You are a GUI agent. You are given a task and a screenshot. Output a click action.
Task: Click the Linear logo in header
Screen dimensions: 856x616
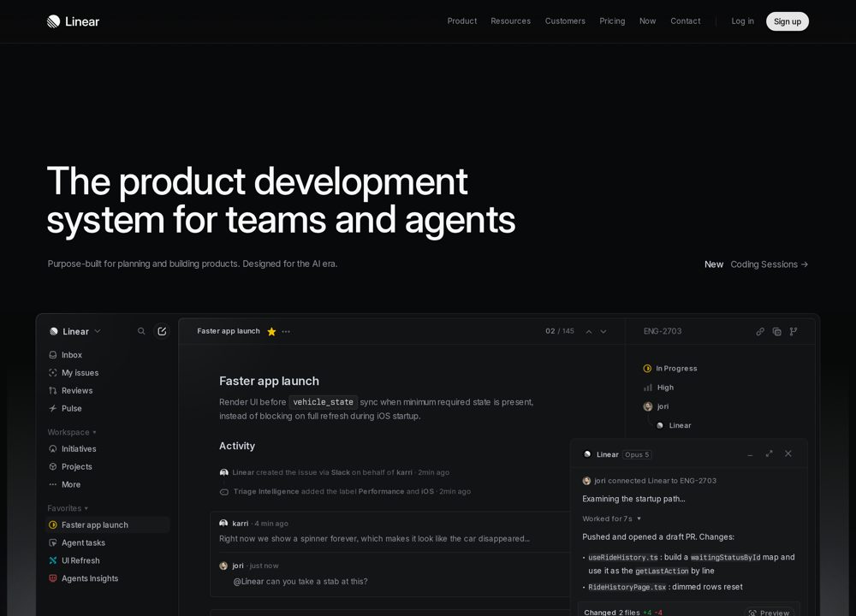click(x=73, y=21)
